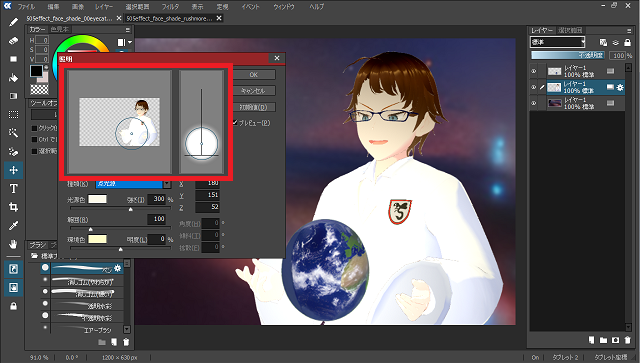Select the Eraser tool
Viewport: 640px width, 363px height.
click(13, 41)
